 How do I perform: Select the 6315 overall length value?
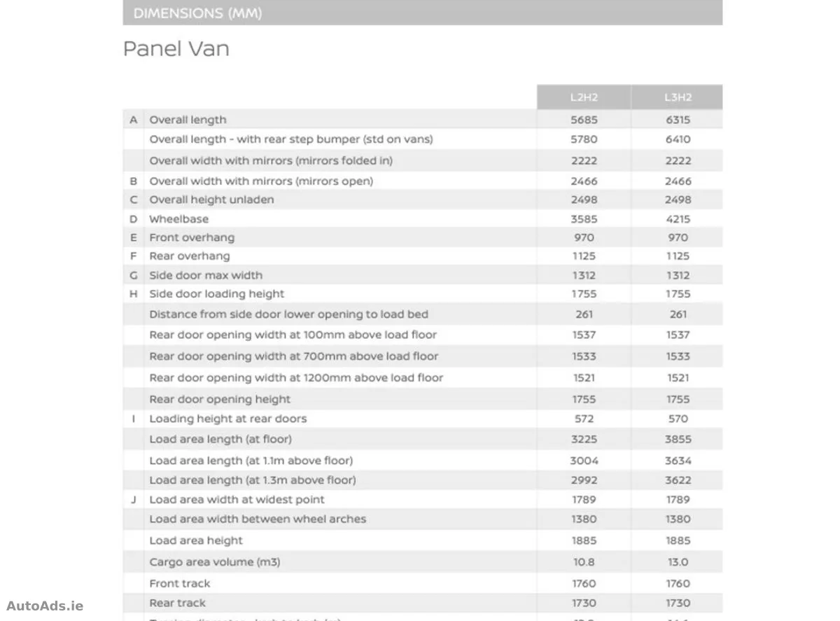click(678, 120)
